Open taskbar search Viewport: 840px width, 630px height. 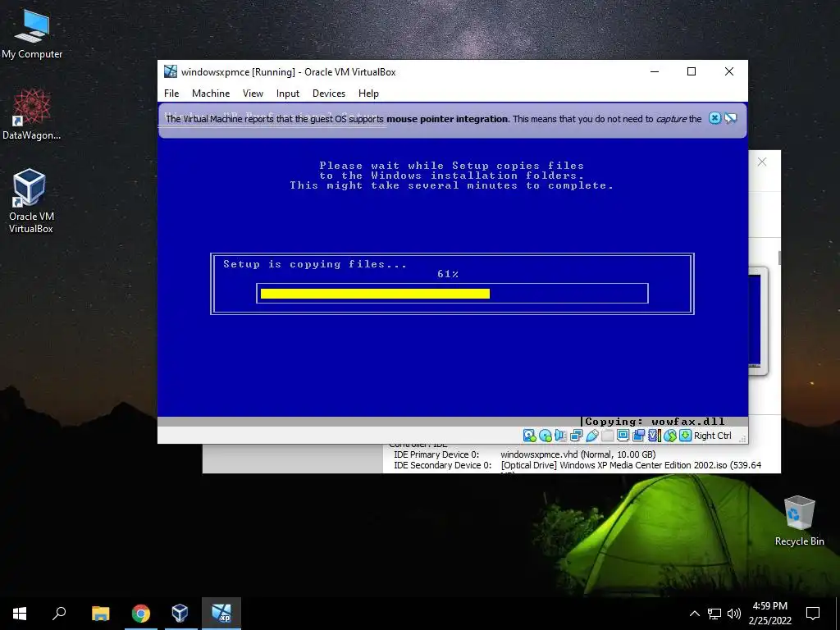[59, 614]
